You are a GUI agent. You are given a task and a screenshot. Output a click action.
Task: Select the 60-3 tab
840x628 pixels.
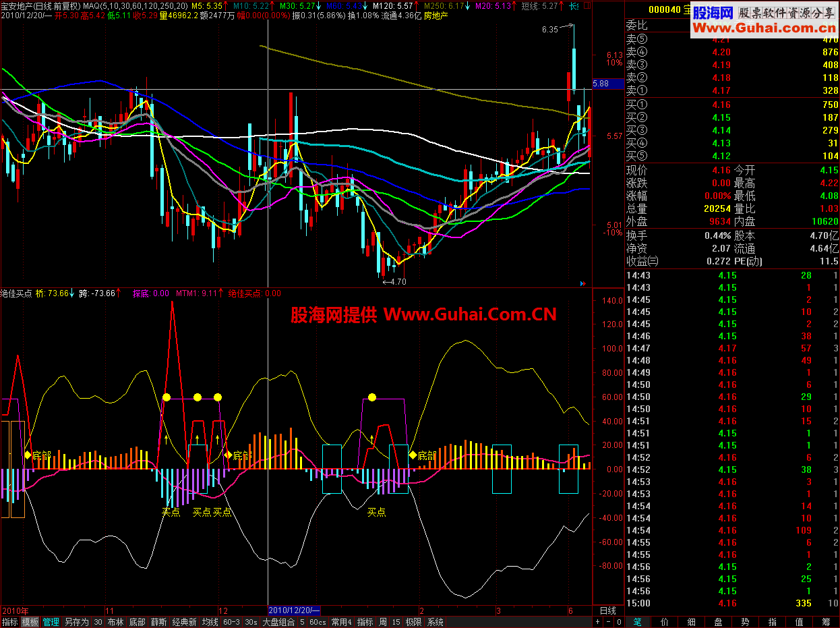click(x=231, y=622)
